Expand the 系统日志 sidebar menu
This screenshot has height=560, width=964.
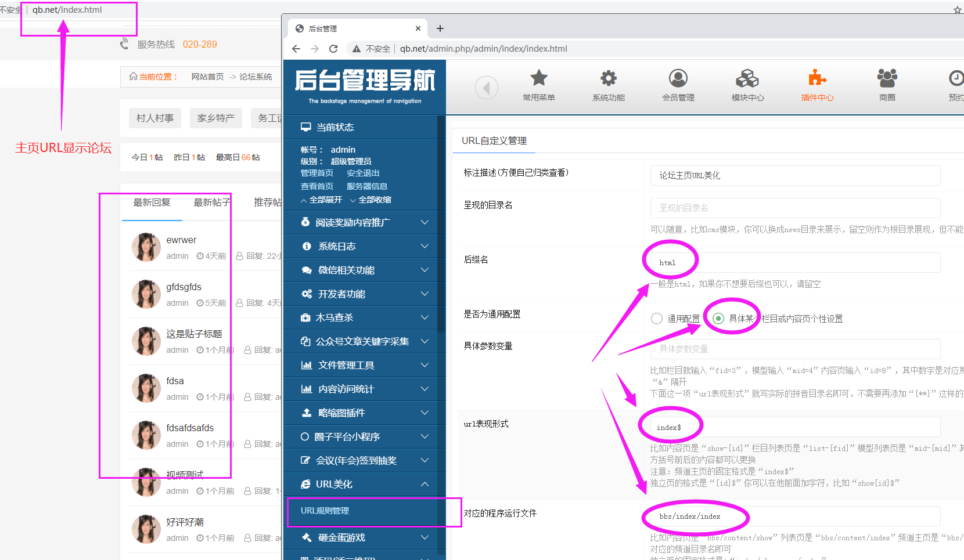[364, 246]
